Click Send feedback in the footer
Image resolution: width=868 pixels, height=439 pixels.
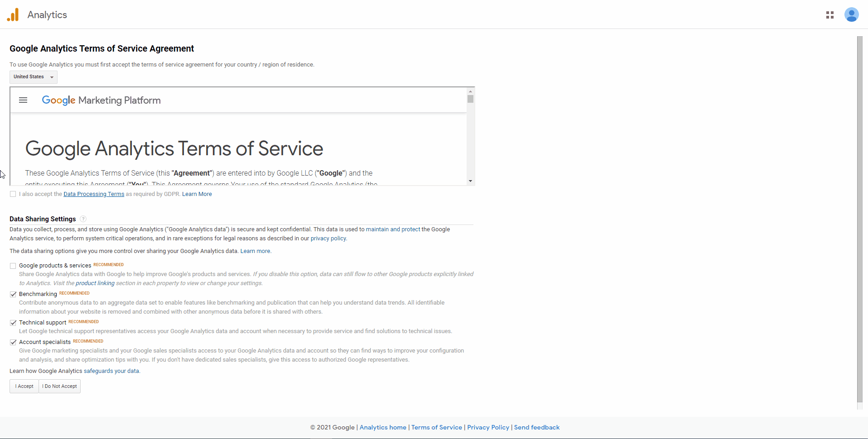click(x=536, y=427)
